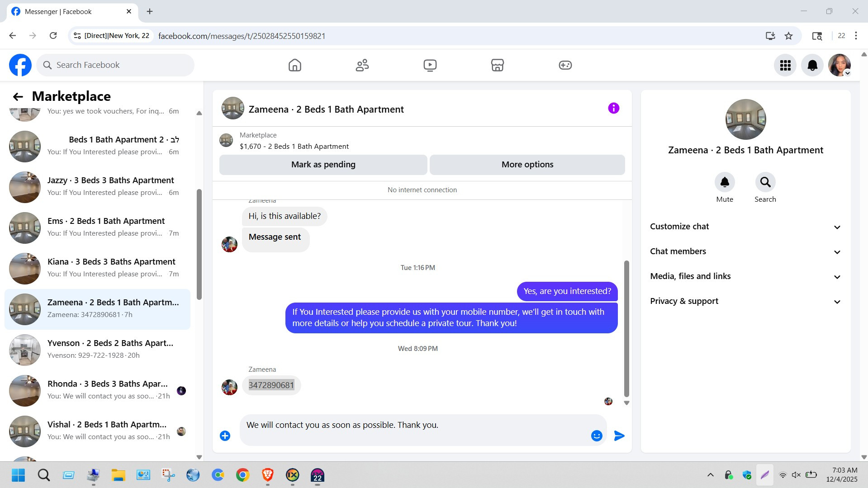This screenshot has height=488, width=868.
Task: Focus the Search Facebook field
Action: pos(115,65)
